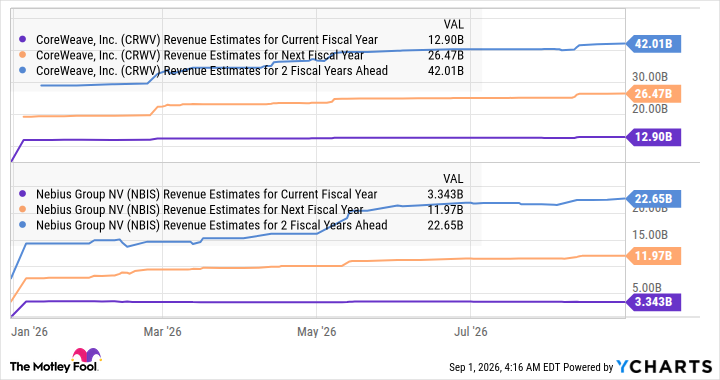Click the 26.47B value in CoreWeave legend
The height and width of the screenshot is (380, 720).
(445, 56)
